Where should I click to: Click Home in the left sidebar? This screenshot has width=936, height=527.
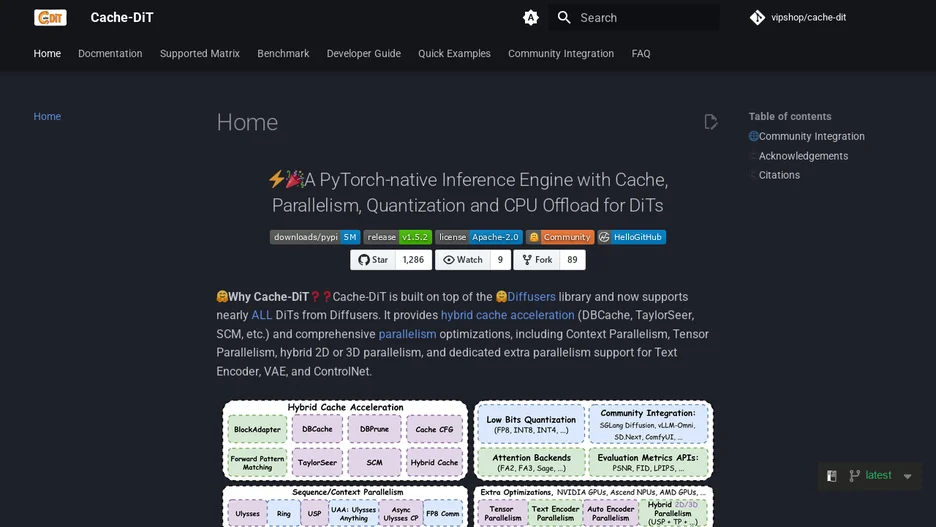pyautogui.click(x=47, y=116)
